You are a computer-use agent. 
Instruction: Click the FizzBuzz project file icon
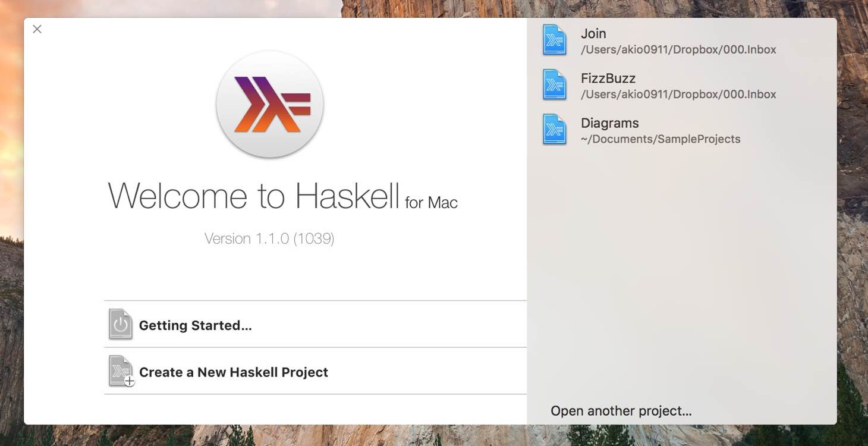click(x=555, y=84)
